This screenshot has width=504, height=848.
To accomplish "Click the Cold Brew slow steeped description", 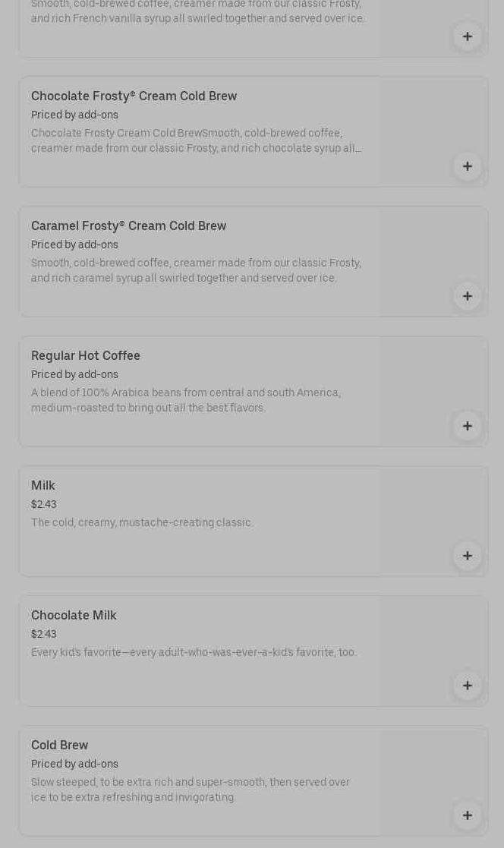I will tap(191, 790).
